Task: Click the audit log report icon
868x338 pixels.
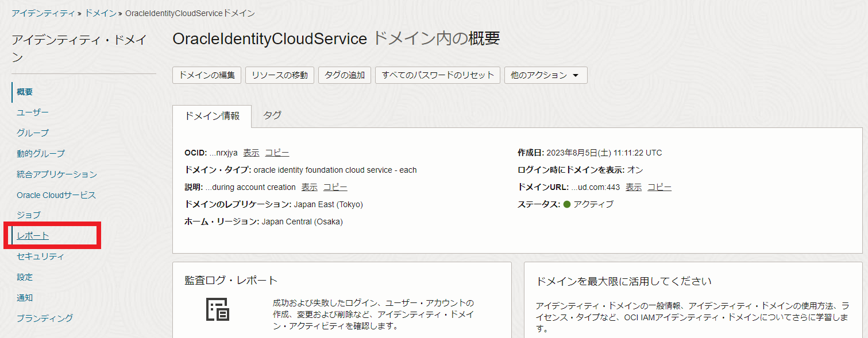Action: pyautogui.click(x=218, y=310)
